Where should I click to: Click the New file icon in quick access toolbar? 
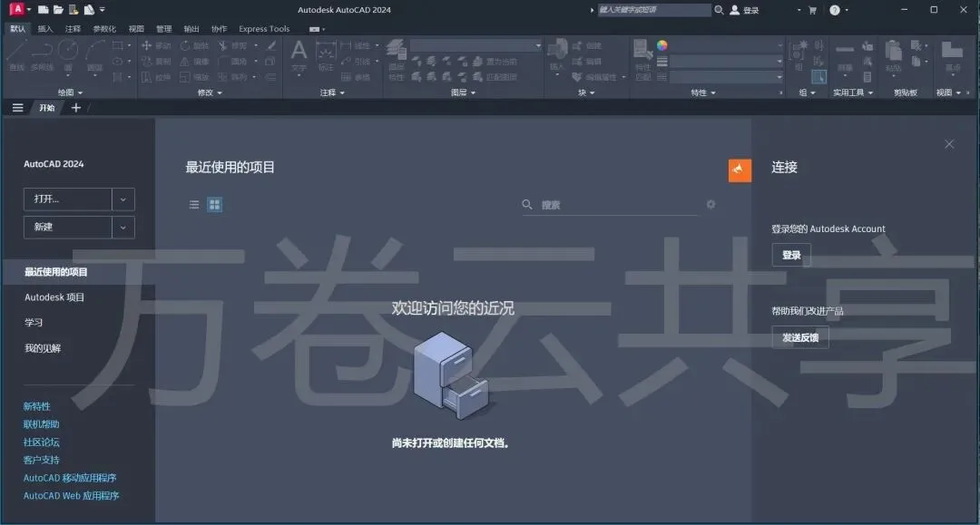(x=44, y=9)
